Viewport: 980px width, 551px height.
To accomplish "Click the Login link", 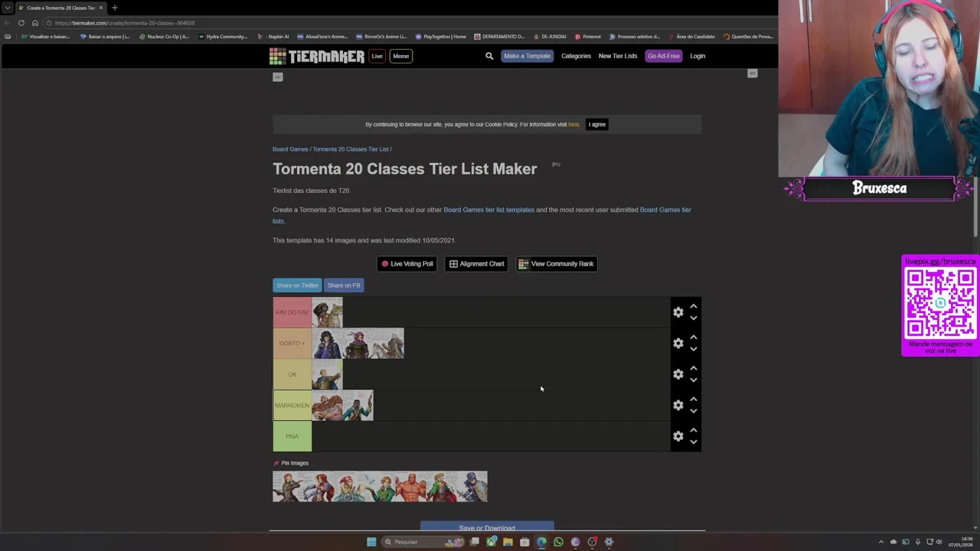I will pyautogui.click(x=697, y=56).
